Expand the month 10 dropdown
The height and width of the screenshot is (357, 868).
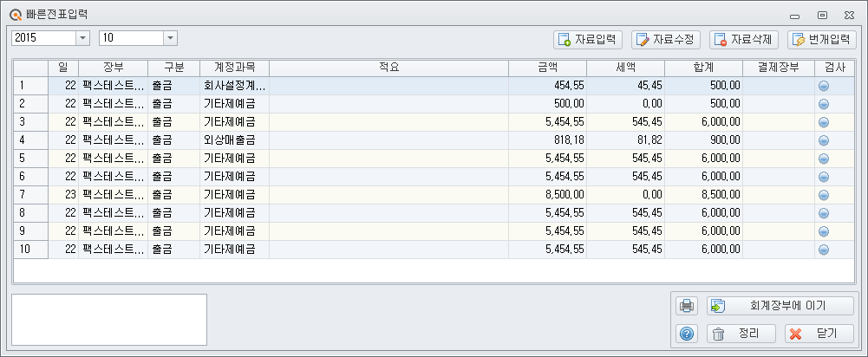[171, 38]
